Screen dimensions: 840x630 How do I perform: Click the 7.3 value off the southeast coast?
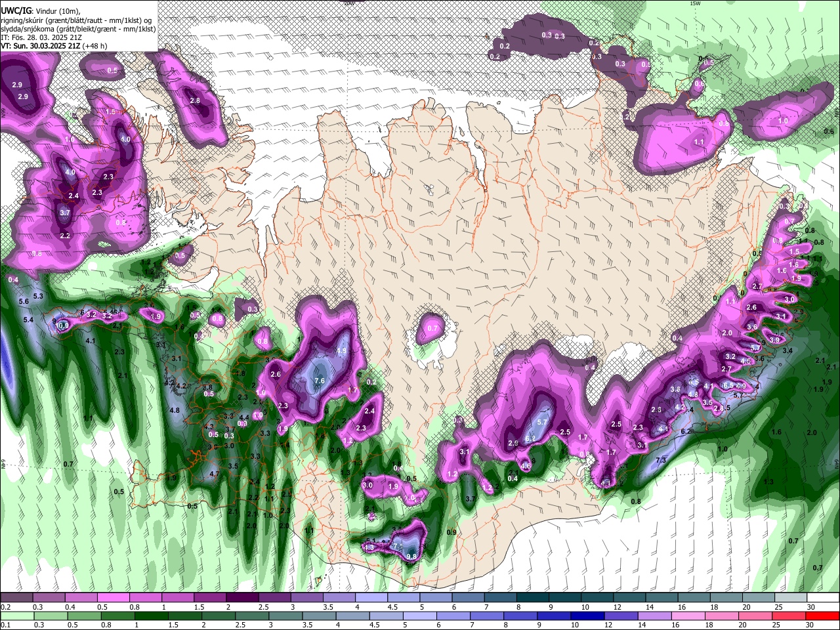coord(661,460)
